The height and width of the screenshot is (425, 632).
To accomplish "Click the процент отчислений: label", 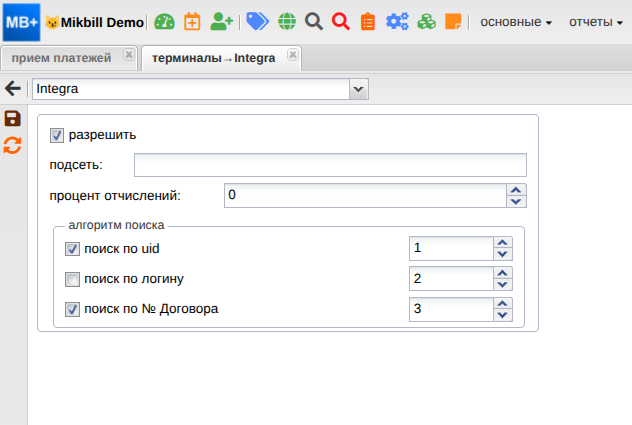I will coord(115,196).
